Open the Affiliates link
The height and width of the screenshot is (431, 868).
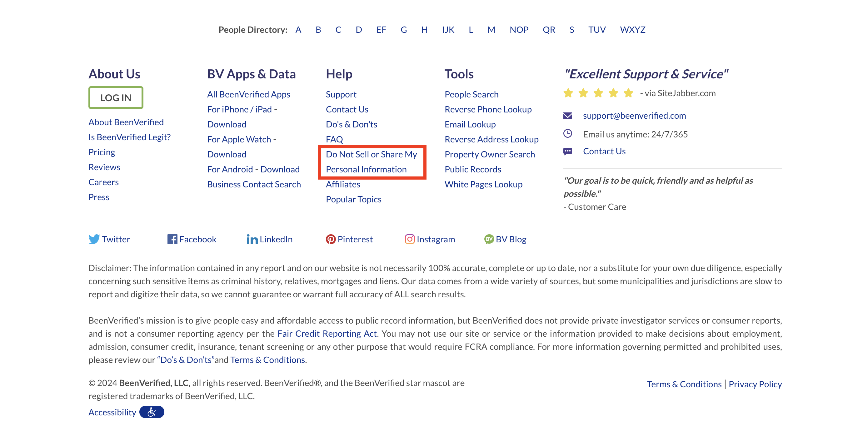click(x=343, y=184)
